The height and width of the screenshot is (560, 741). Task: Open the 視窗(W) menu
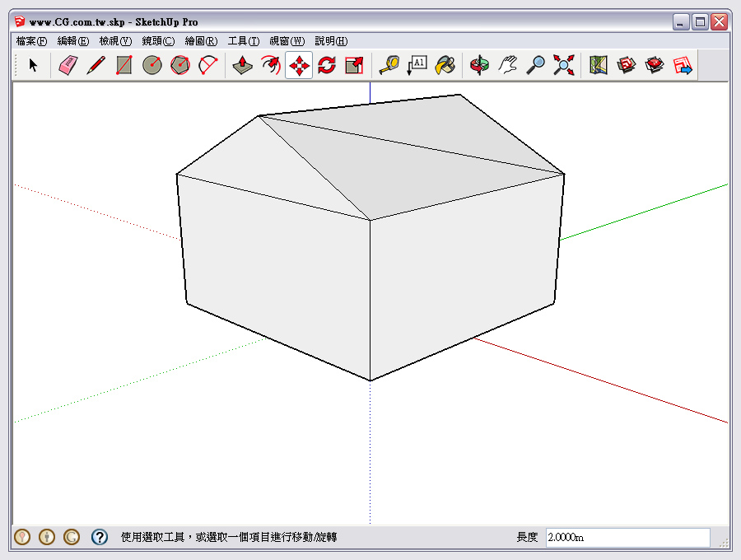287,41
